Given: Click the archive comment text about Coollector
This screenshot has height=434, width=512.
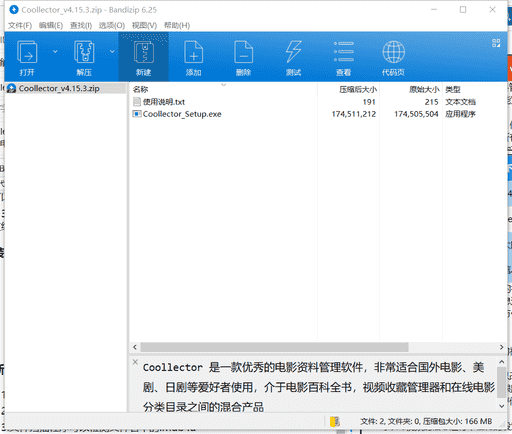Looking at the screenshot, I should pos(319,387).
